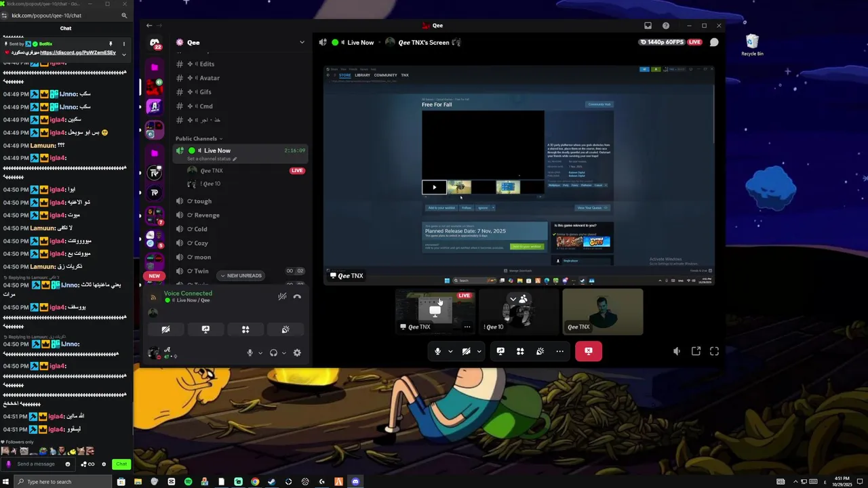The image size is (868, 488).
Task: Search the Kick popout page
Action: [124, 16]
